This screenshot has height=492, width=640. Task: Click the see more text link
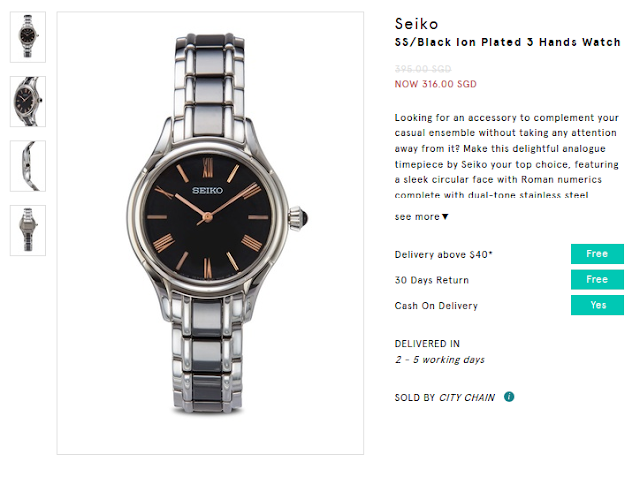[x=417, y=217]
